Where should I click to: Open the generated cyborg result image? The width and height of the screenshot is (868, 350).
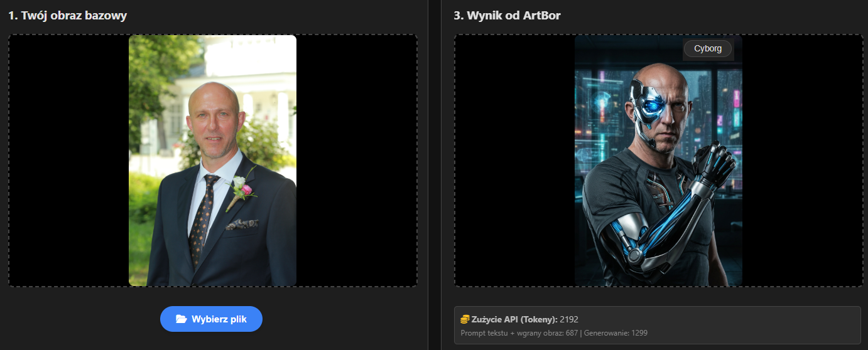tap(658, 161)
